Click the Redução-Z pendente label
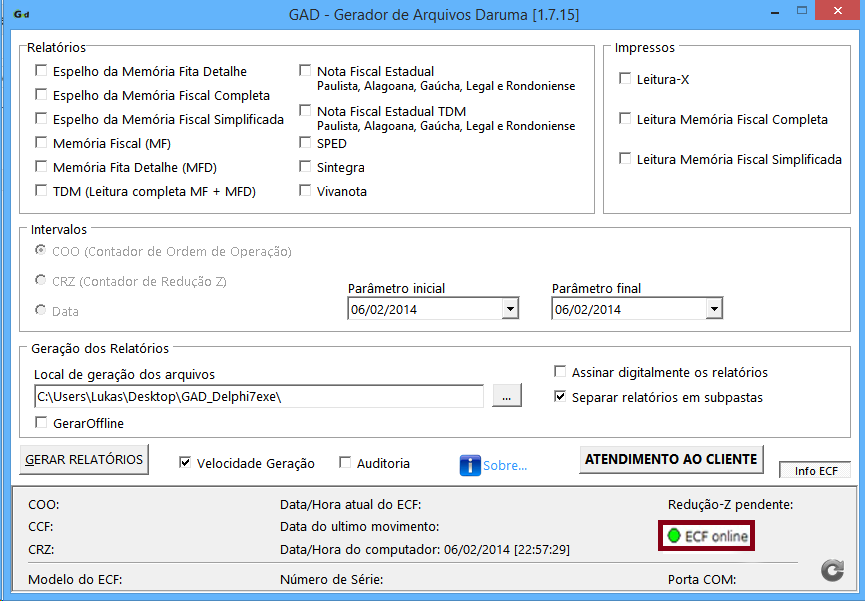The image size is (865, 601). click(730, 504)
